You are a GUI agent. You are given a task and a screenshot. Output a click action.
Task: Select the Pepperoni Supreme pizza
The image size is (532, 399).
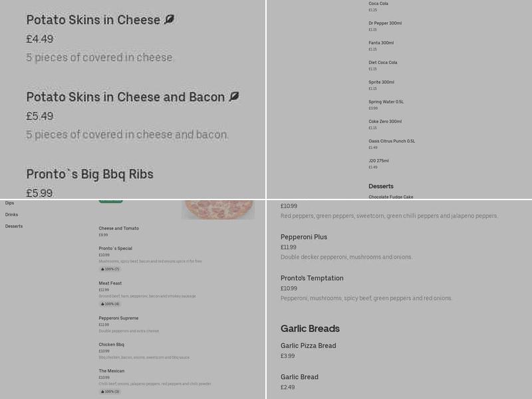[120, 318]
